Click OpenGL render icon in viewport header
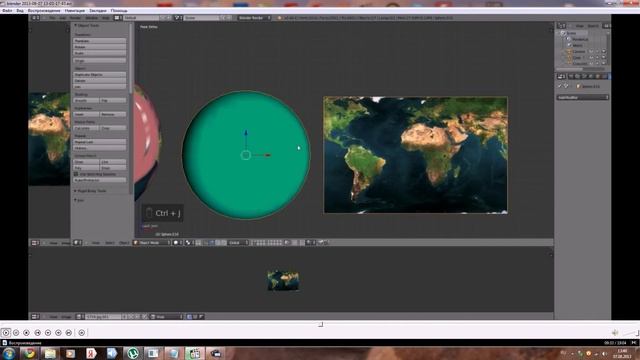 (x=321, y=242)
